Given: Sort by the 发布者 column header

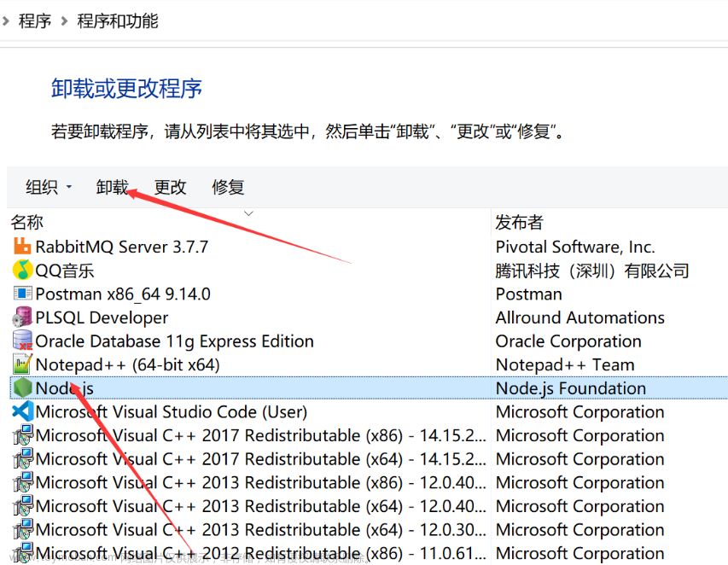Looking at the screenshot, I should (x=519, y=223).
